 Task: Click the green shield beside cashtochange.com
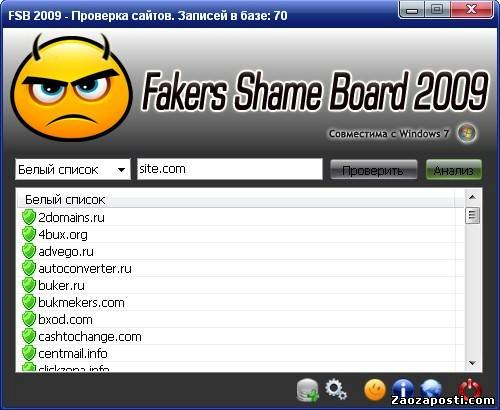29,336
